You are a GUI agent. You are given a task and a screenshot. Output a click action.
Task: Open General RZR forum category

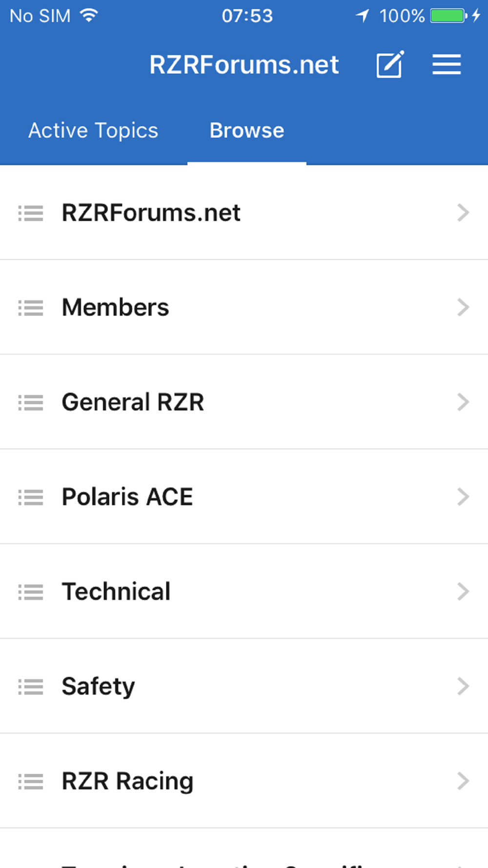click(244, 402)
